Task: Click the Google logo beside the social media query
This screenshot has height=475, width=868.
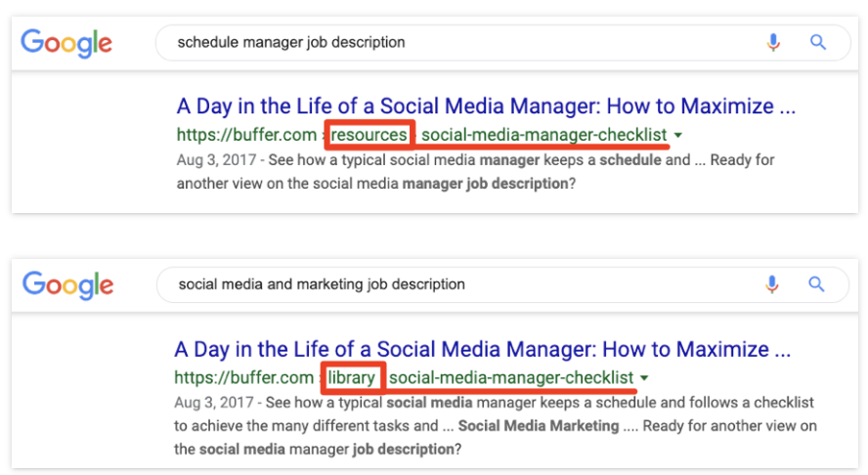Action: tap(67, 285)
